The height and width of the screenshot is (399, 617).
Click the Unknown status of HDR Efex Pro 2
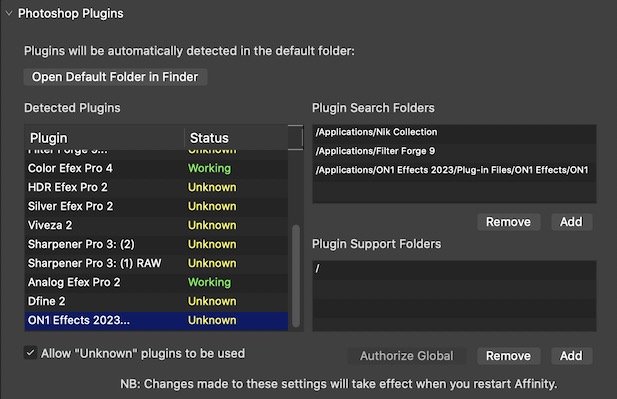point(212,187)
